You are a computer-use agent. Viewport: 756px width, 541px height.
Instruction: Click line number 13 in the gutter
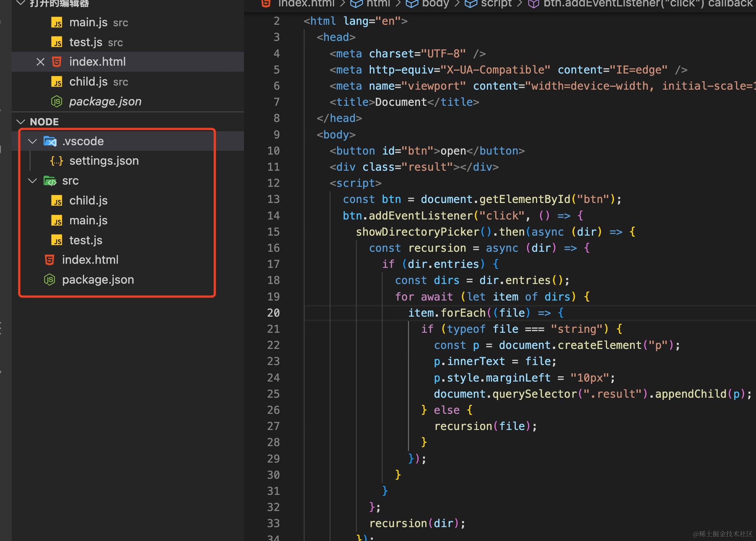pos(273,199)
